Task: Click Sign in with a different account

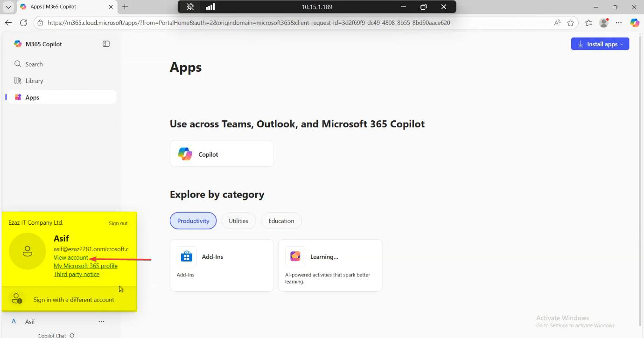Action: pyautogui.click(x=69, y=299)
